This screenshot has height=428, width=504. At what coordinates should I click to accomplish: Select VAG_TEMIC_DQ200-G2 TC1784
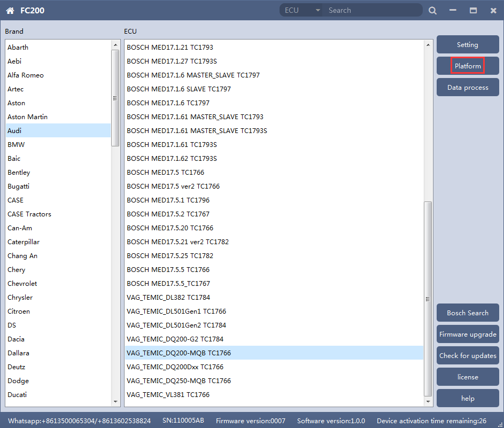(x=274, y=339)
